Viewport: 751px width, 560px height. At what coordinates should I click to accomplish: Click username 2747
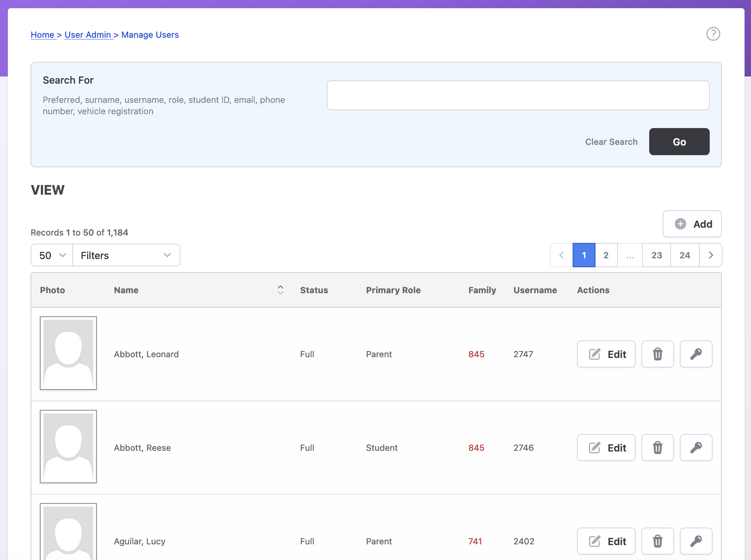[523, 354]
